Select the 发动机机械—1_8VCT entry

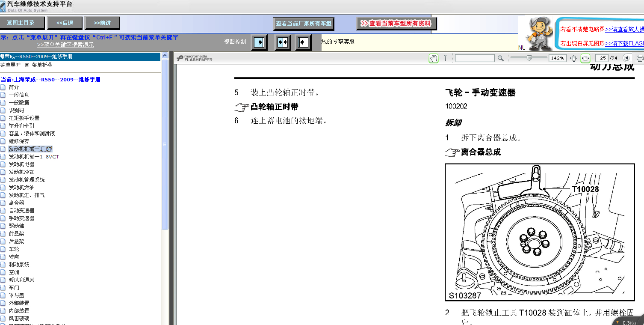coord(34,157)
